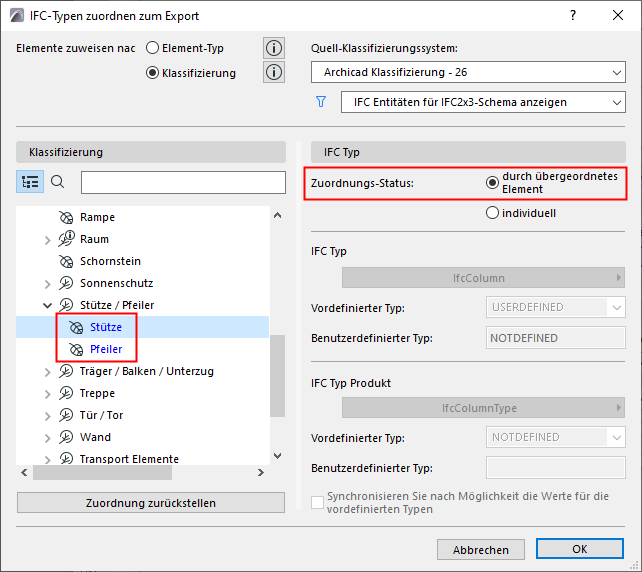This screenshot has width=642, height=572.
Task: Click the NOTDEFINED Benutzerdefinierter Typ field
Action: 556,338
